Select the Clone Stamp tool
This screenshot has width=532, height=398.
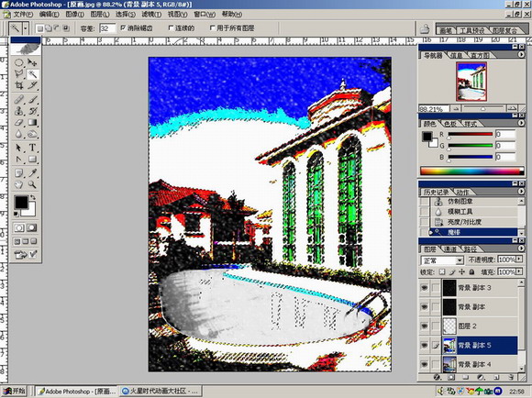(18, 111)
